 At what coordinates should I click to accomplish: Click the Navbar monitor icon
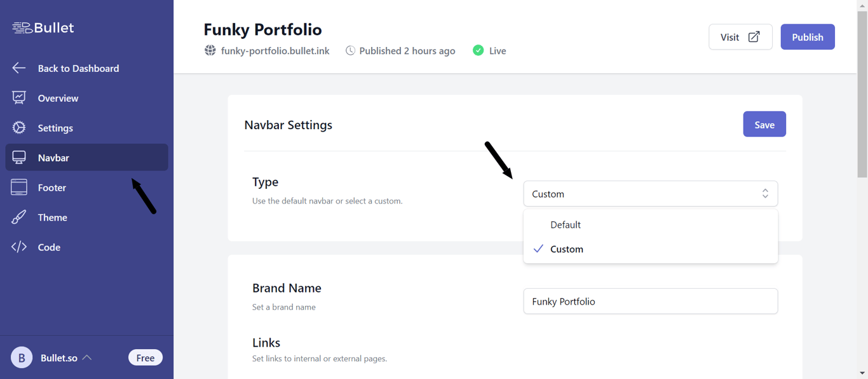[18, 157]
